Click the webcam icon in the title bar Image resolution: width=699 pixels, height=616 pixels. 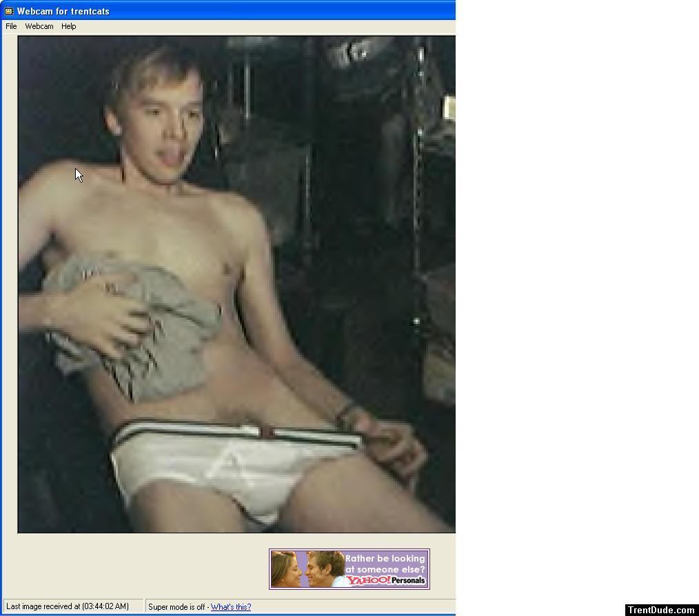point(9,11)
